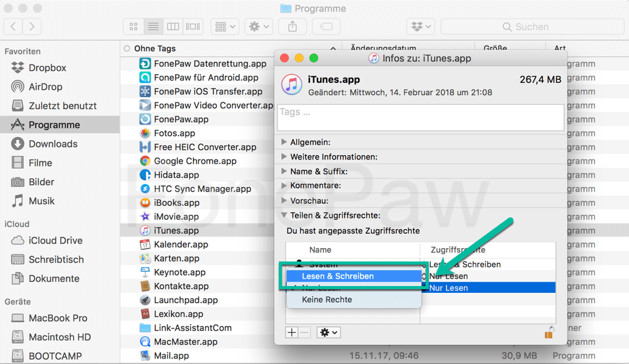Select FonePaw iOS Transfer.app
The width and height of the screenshot is (629, 364).
pos(208,91)
